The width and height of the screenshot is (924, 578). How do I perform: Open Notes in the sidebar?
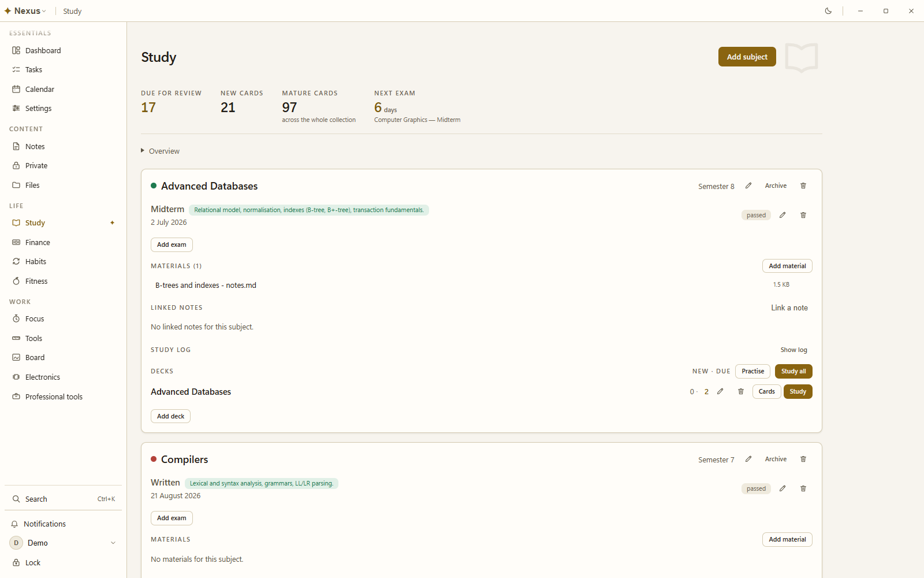[x=63, y=146]
